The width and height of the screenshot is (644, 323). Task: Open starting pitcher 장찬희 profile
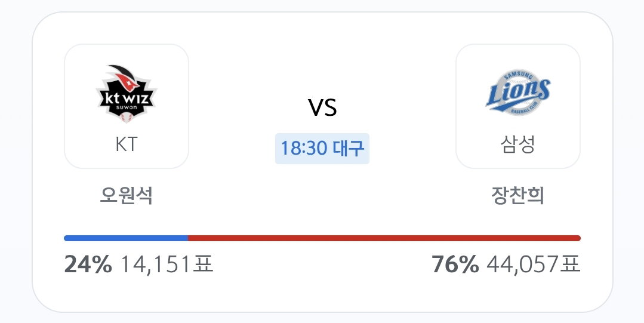click(x=518, y=195)
